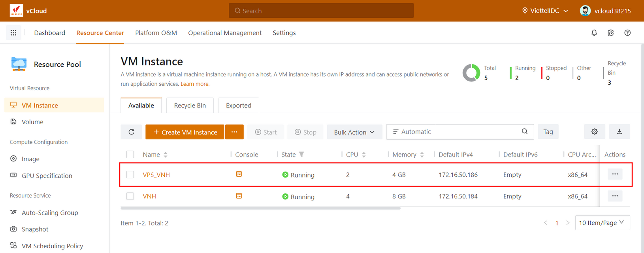Open the app grid launcher icon
Viewport: 644px width, 253px height.
[13, 33]
